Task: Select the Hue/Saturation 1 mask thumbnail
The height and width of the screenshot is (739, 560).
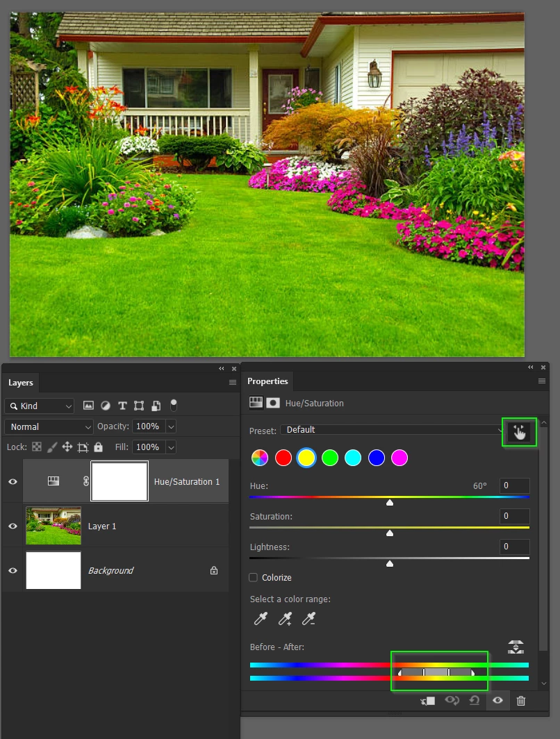Action: (120, 481)
